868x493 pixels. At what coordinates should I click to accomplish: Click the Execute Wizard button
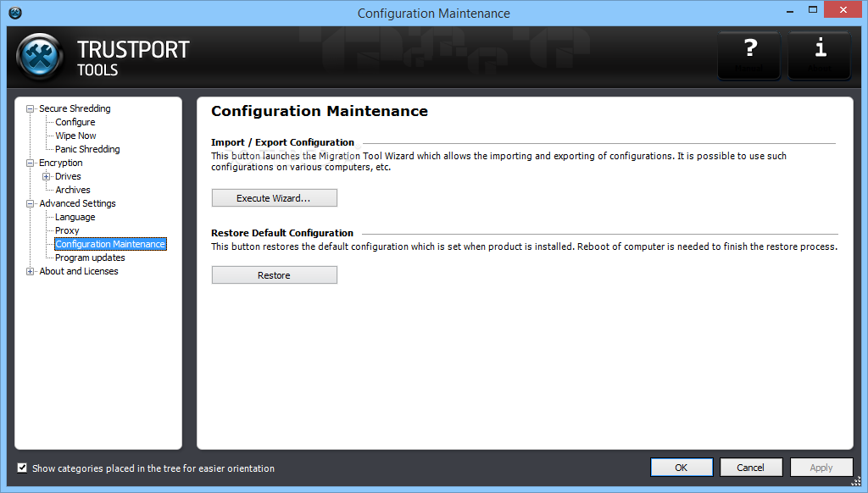(274, 198)
